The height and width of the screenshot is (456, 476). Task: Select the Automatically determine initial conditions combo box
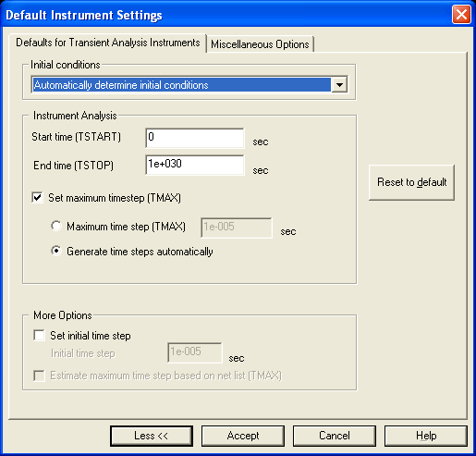tap(189, 85)
